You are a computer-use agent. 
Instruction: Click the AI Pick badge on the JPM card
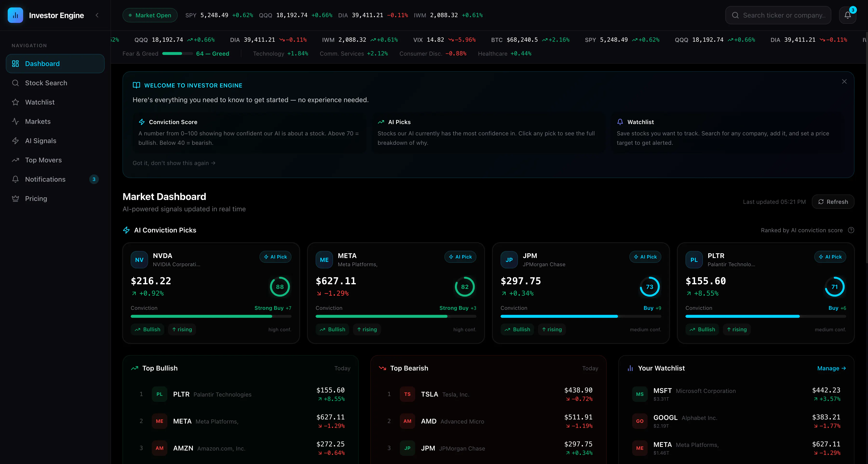point(645,257)
